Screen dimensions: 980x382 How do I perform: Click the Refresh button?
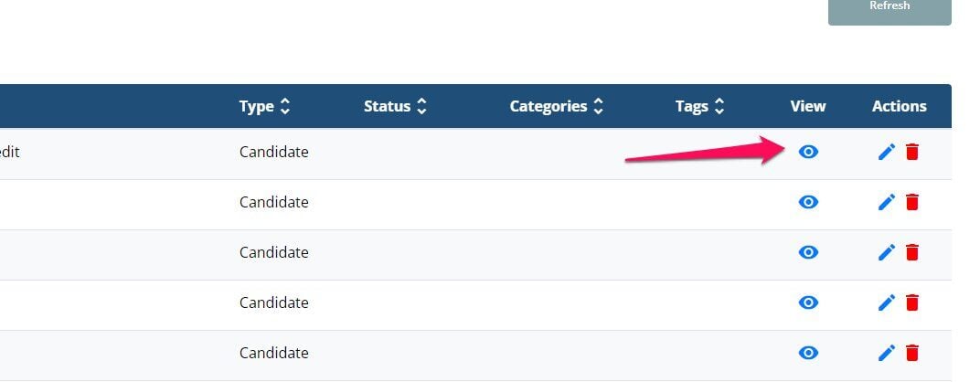tap(889, 9)
